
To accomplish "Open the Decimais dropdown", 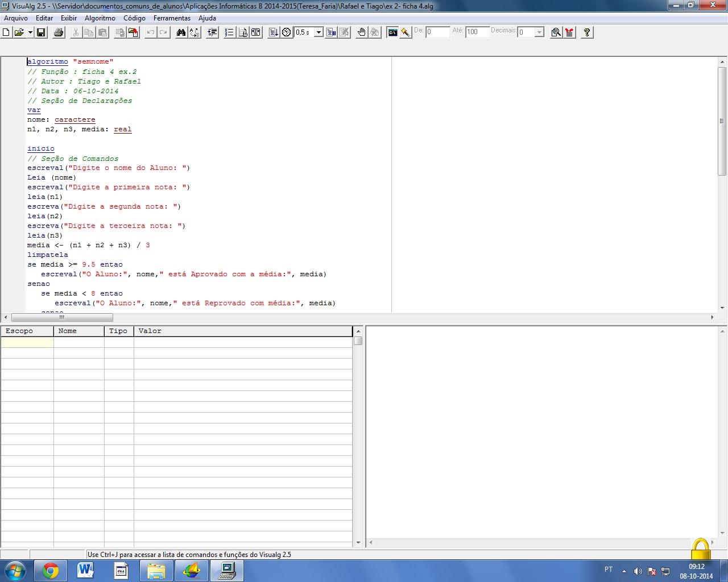I will pyautogui.click(x=539, y=32).
